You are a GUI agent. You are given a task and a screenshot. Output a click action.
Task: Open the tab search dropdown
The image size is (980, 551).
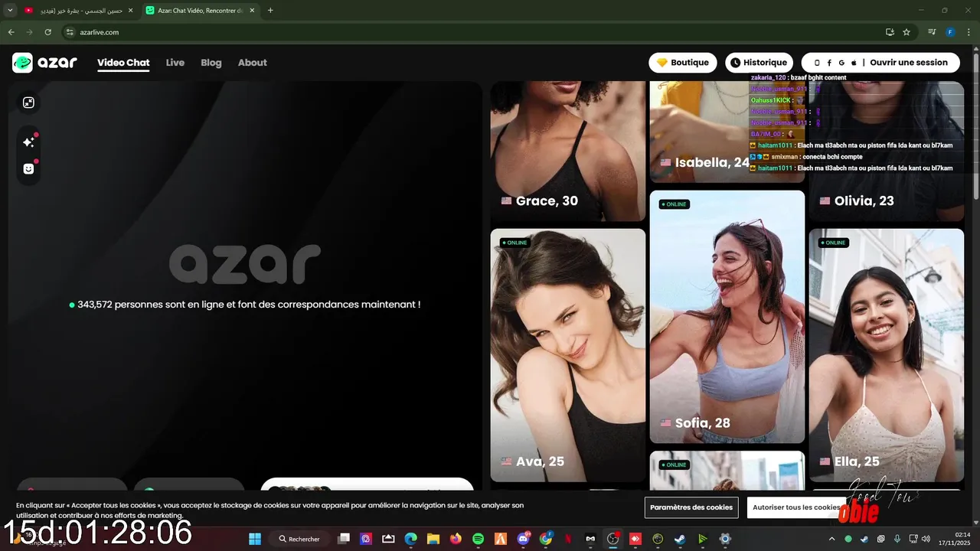10,11
